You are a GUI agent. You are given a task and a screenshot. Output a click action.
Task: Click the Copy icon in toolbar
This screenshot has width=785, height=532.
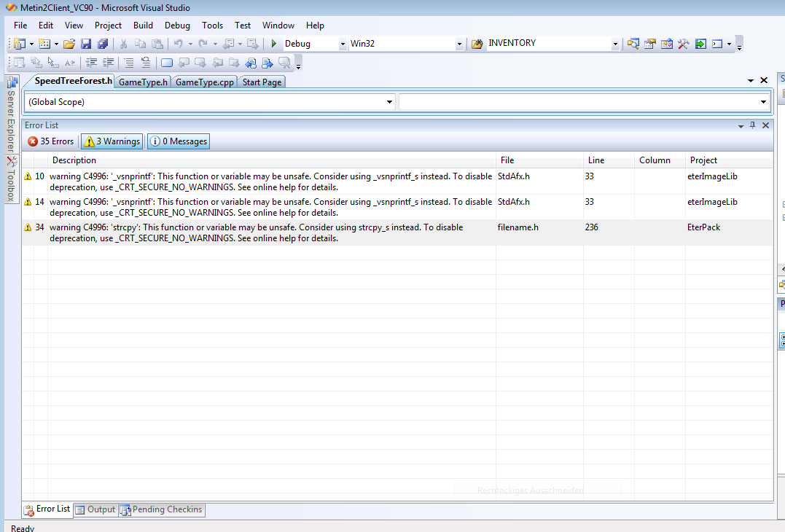point(140,44)
